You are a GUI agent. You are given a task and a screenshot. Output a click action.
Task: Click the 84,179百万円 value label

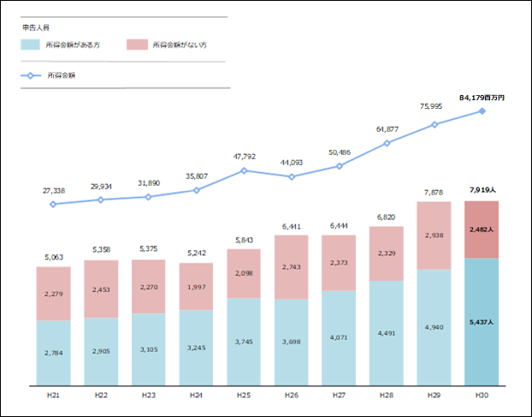click(482, 98)
